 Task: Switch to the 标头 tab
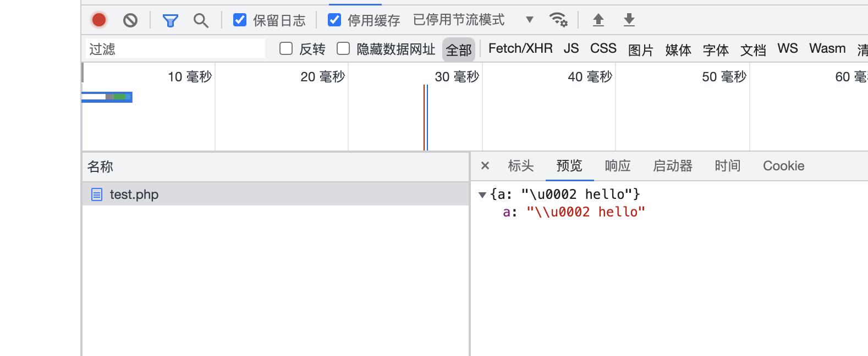[521, 166]
